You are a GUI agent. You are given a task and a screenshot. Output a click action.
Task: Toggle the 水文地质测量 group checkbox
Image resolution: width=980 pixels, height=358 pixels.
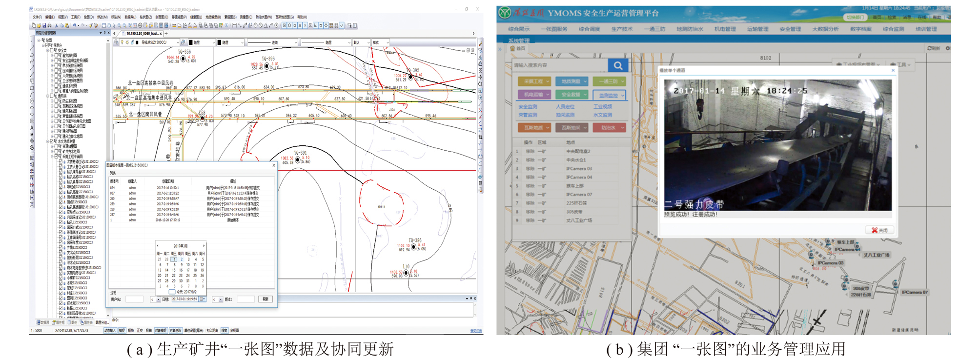pos(51,141)
